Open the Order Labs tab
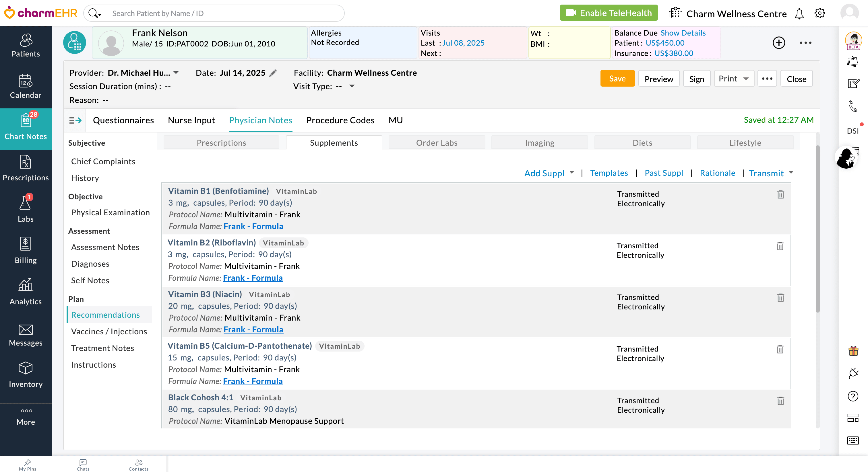The image size is (868, 472). pyautogui.click(x=437, y=143)
